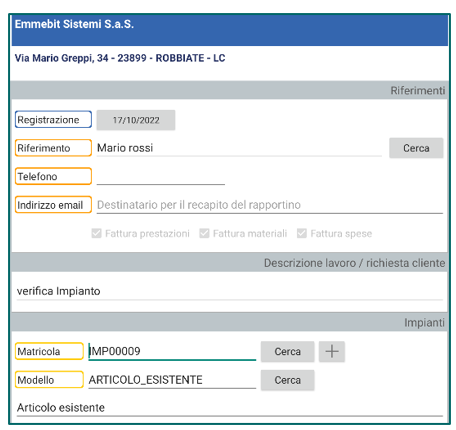Click the Riferimenti section header
This screenshot has height=430, width=456.
[x=229, y=90]
